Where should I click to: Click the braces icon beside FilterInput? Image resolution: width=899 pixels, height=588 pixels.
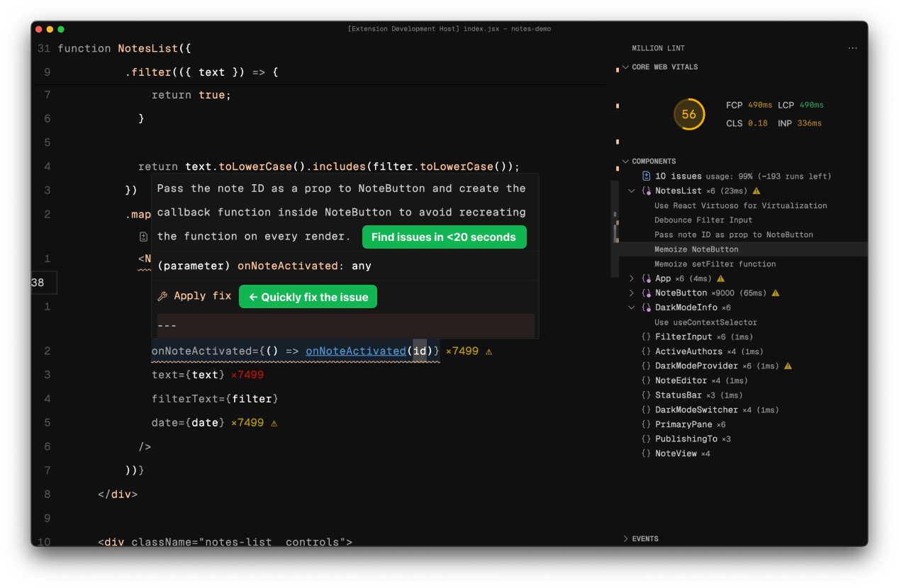pos(646,337)
